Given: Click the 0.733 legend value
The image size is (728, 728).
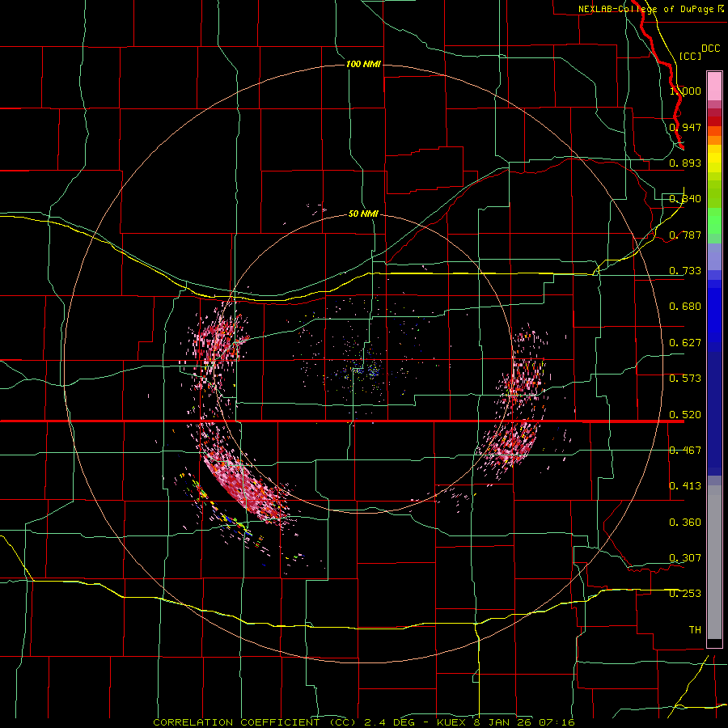Looking at the screenshot, I should pos(685,271).
